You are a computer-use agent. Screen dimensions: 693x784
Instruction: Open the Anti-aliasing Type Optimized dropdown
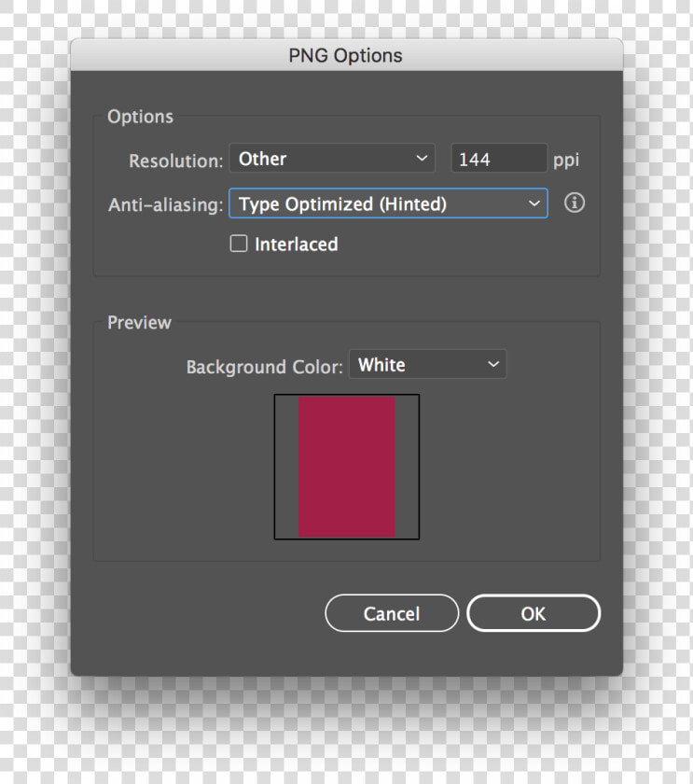coord(388,203)
